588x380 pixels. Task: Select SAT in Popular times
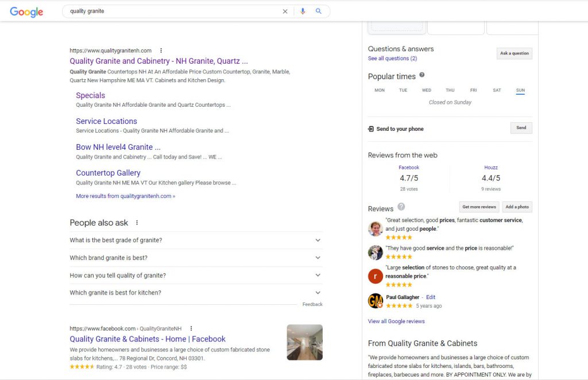click(x=497, y=90)
